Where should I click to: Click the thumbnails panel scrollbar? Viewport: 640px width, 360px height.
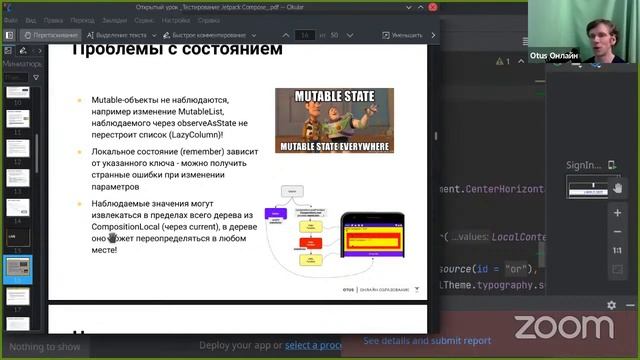37,153
